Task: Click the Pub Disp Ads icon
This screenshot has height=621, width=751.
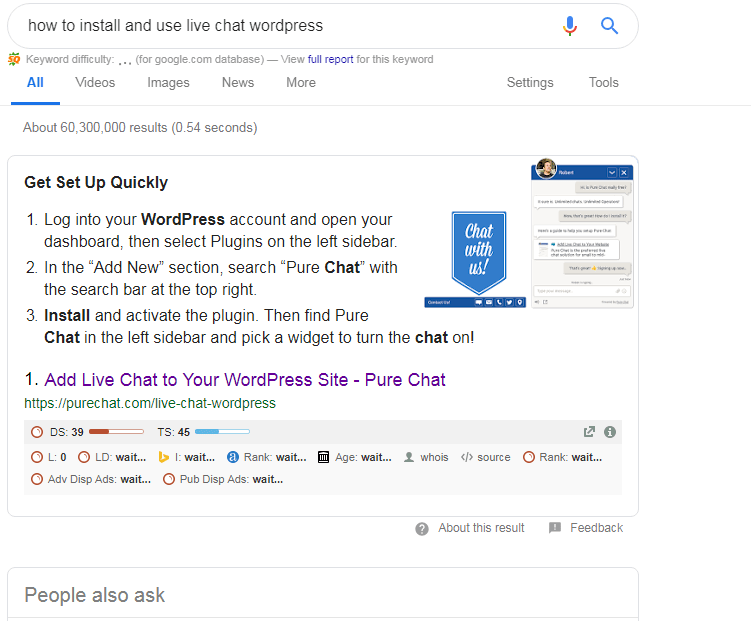Action: 169,479
